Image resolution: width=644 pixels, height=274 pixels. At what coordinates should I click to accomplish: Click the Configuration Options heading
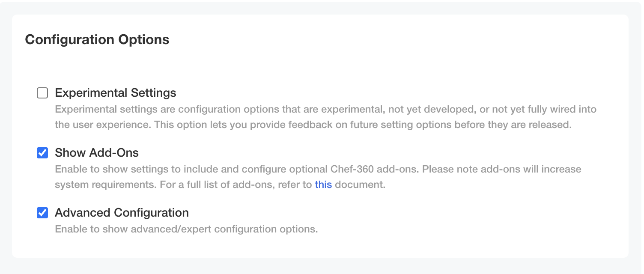97,39
